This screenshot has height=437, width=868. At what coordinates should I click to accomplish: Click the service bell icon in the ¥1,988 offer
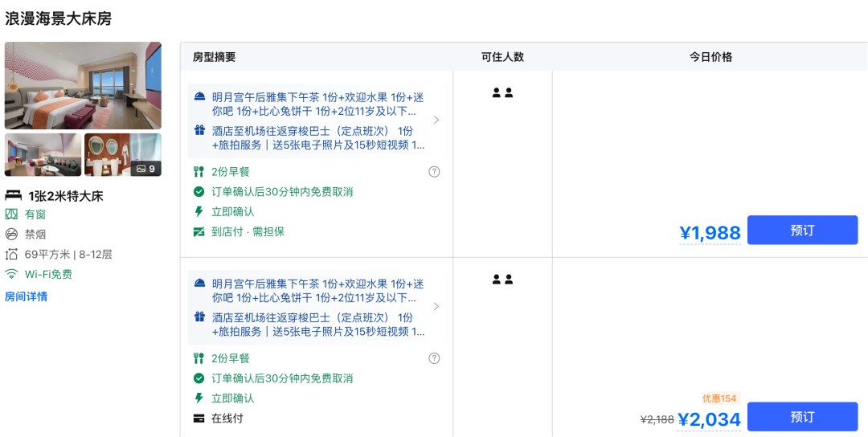(x=200, y=97)
